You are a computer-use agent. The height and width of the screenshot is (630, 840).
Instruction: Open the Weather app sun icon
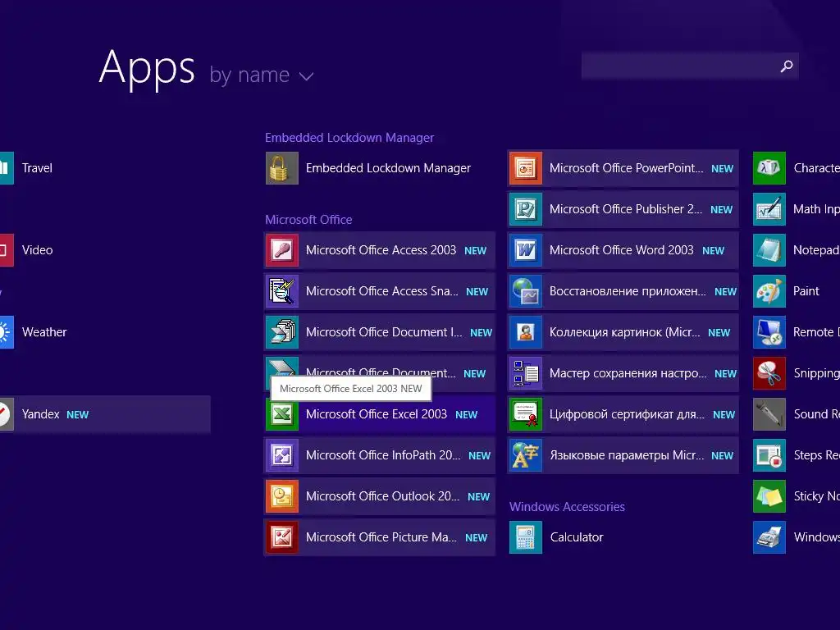(x=7, y=332)
